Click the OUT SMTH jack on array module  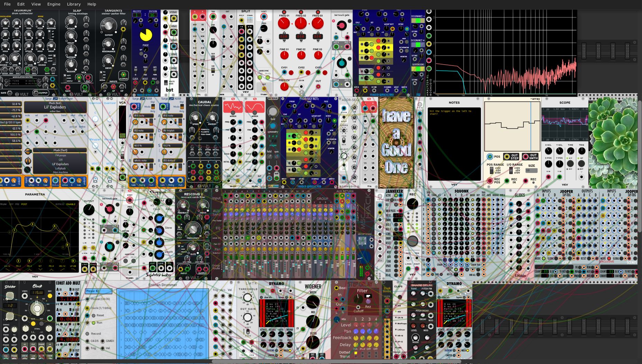click(525, 156)
